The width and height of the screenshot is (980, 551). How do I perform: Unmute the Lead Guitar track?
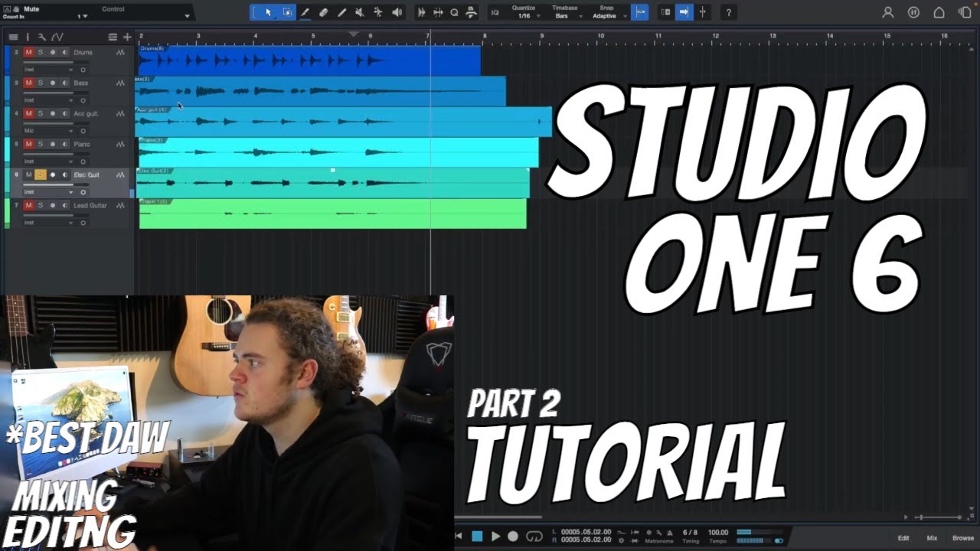tap(28, 205)
